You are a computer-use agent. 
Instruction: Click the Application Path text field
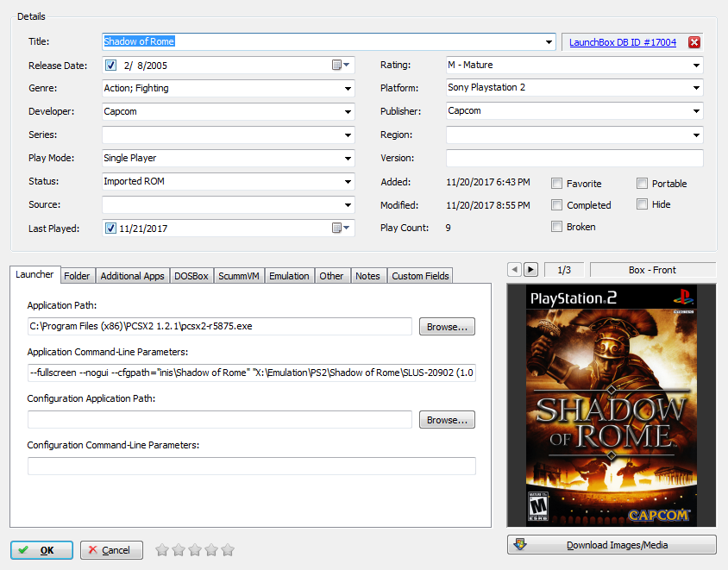[x=220, y=326]
